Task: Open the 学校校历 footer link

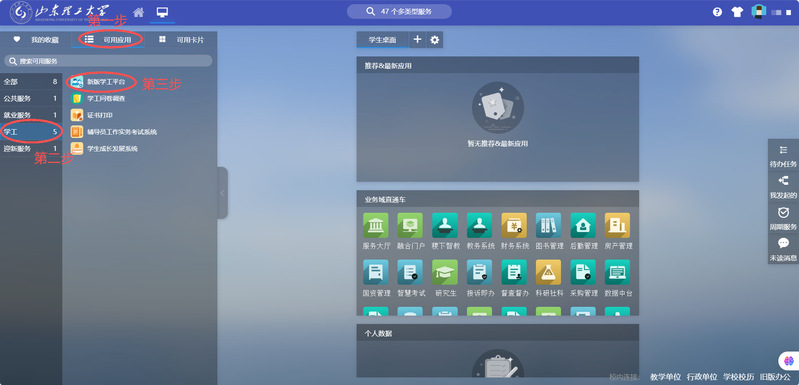Action: coord(738,377)
